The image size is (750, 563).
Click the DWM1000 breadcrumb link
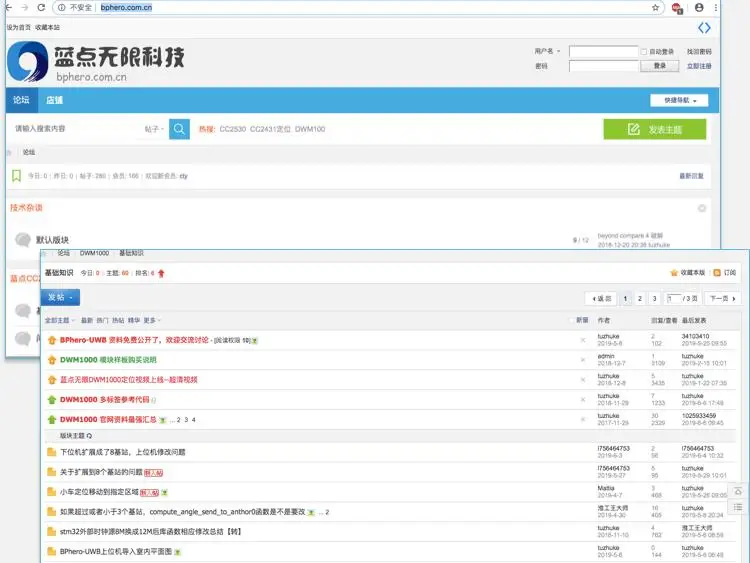tap(94, 253)
